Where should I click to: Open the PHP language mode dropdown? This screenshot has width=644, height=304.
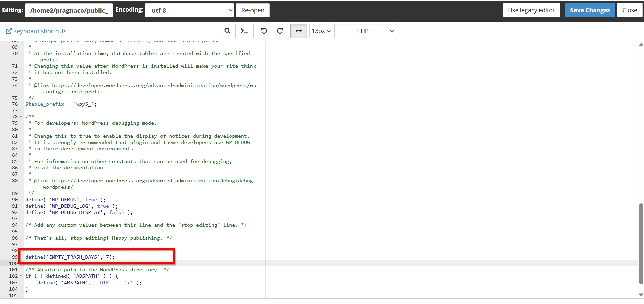pos(365,31)
